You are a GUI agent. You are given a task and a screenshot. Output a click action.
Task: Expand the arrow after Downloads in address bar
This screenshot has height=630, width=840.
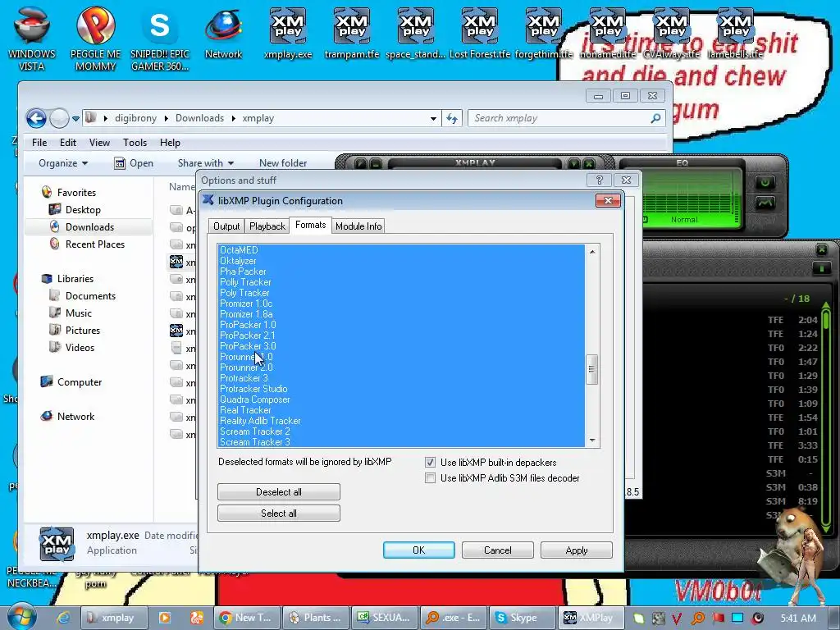pos(233,118)
